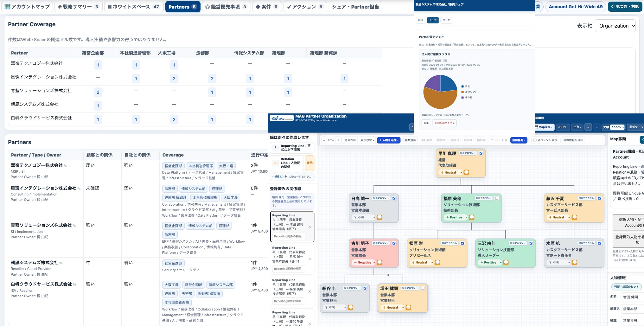The height and width of the screenshot is (326, 644).
Task: Click the 全コメント表示 button
Action: 545,140
